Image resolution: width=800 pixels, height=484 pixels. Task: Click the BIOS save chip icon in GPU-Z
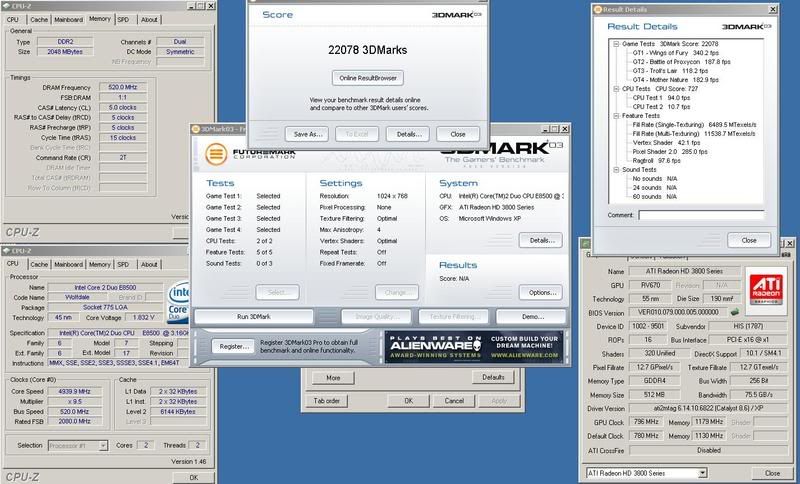(735, 312)
